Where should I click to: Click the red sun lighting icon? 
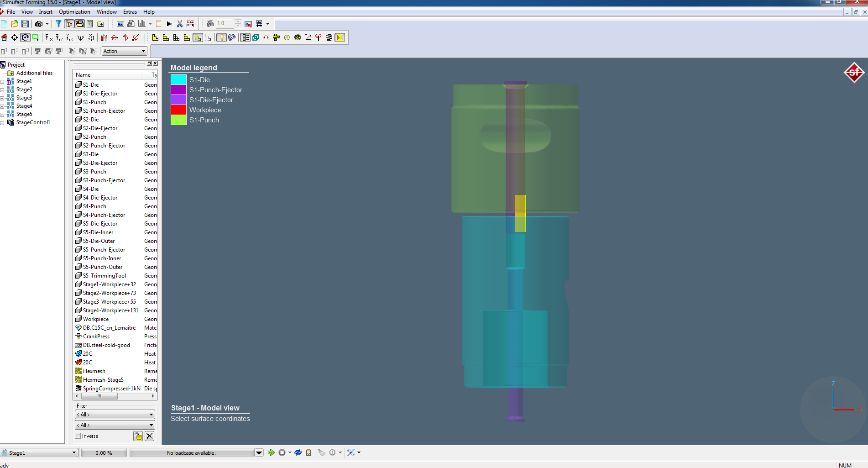tap(266, 37)
